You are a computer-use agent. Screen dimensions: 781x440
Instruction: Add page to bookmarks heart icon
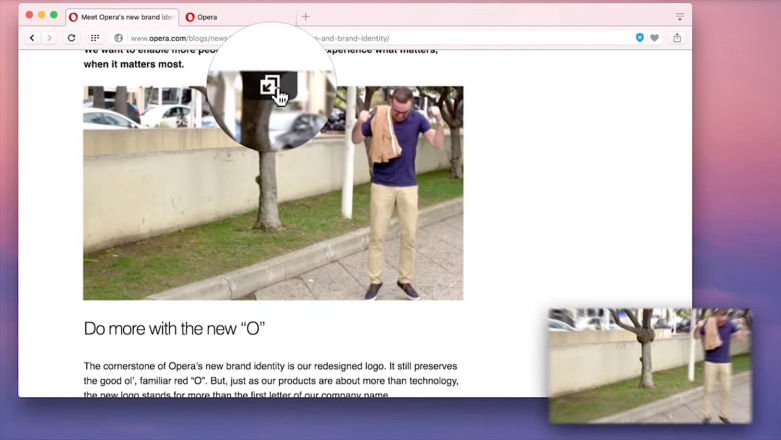click(654, 38)
